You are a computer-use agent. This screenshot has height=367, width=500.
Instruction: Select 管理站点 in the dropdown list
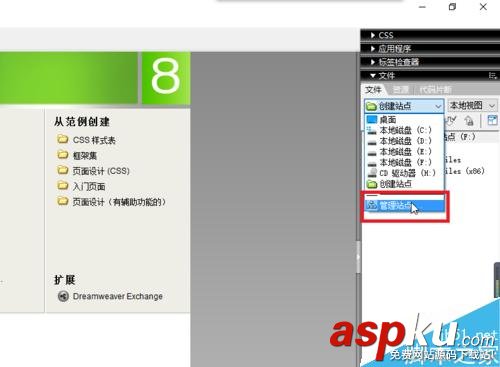404,206
